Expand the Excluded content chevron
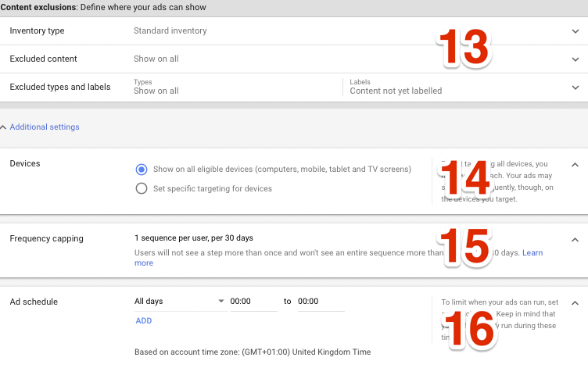The height and width of the screenshot is (368, 588). coord(575,59)
